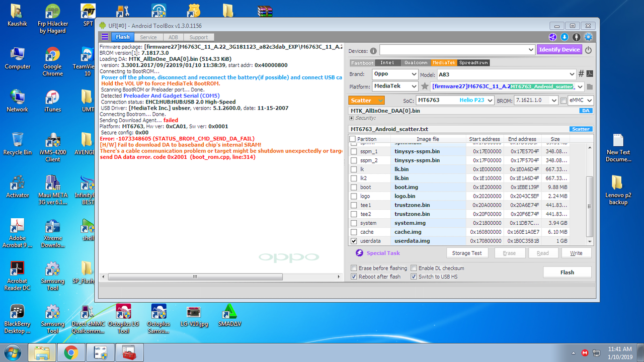The height and width of the screenshot is (362, 644).
Task: Click the Storage Test button
Action: (467, 253)
